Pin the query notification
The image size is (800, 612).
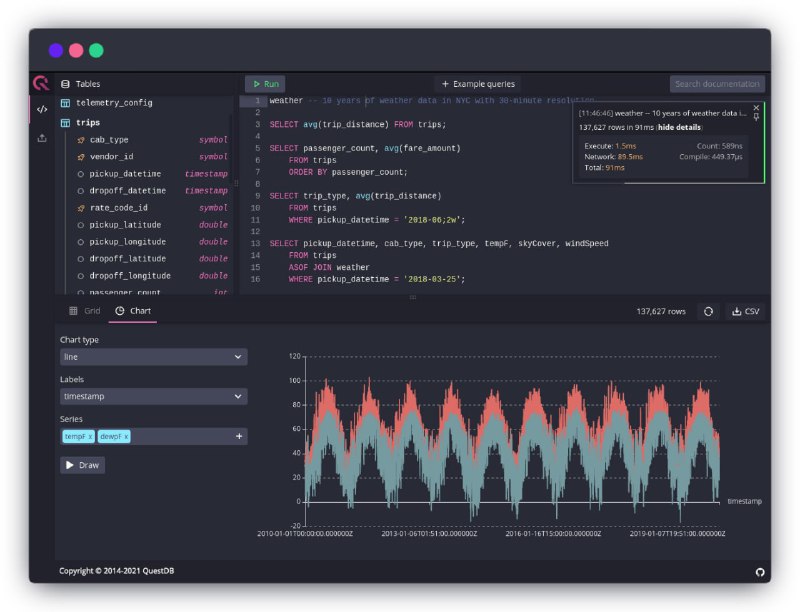(x=756, y=117)
